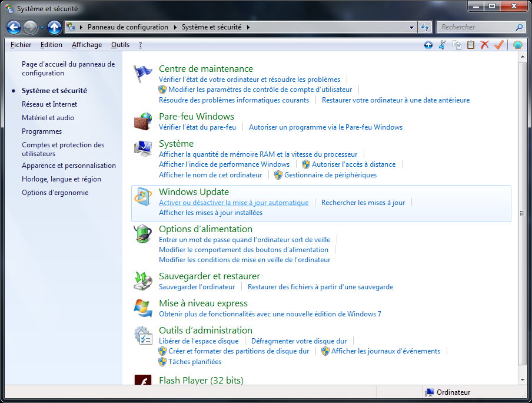Click the Control Panel icon in the address bar
532x403 pixels.
[71, 27]
